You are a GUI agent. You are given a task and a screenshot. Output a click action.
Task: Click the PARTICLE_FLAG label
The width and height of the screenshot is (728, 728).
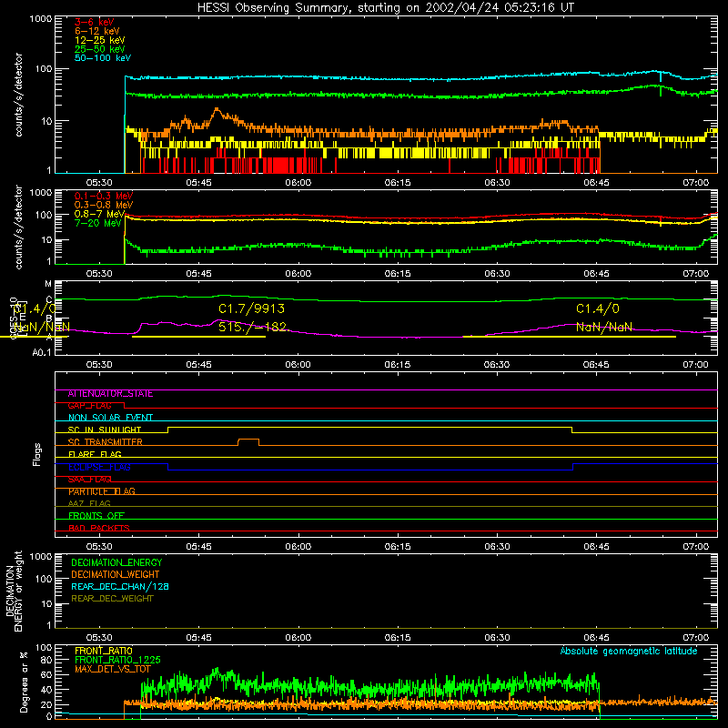pyautogui.click(x=102, y=491)
